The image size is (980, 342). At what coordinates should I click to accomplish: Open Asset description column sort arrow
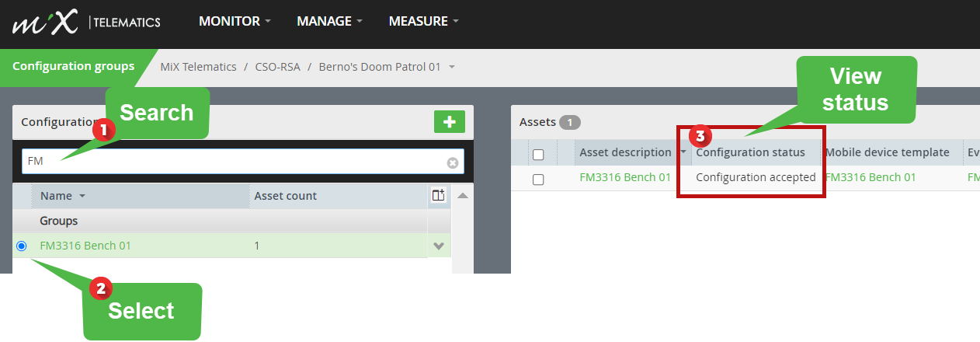[683, 152]
